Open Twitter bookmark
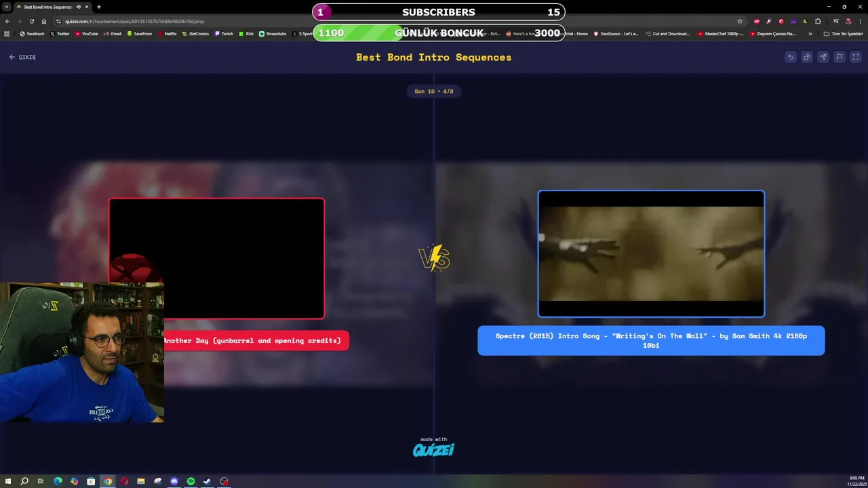The height and width of the screenshot is (488, 868). (60, 34)
